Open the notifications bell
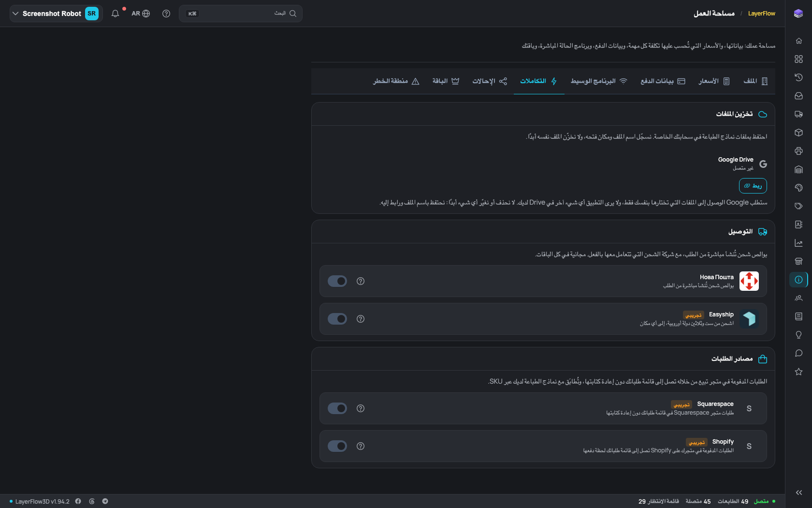Screen dimensions: 812x508 pyautogui.click(x=115, y=14)
